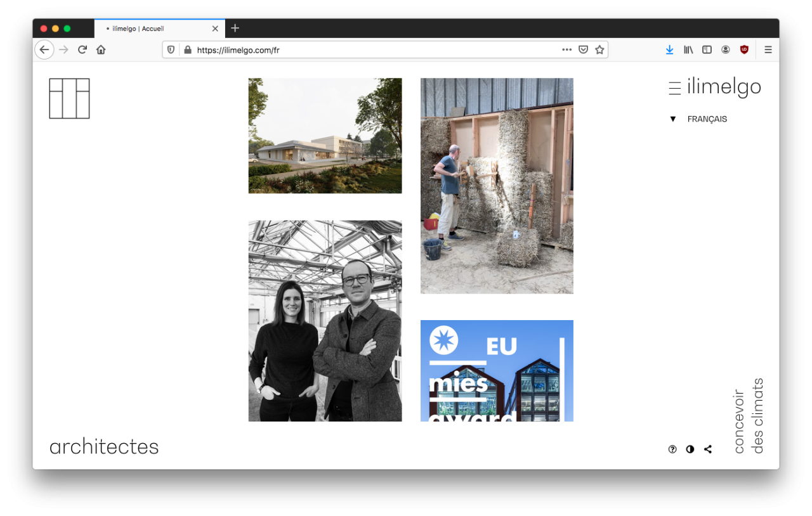Save the page to Pocket
Screen dimensions: 812x516
(x=583, y=49)
